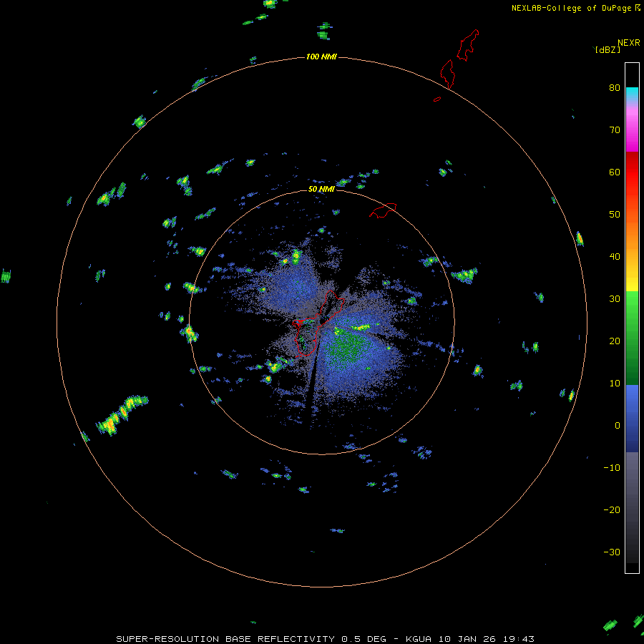Viewport: 644px width, 644px height.
Task: Click the bright green segment of the colorbar
Action: coord(632,304)
